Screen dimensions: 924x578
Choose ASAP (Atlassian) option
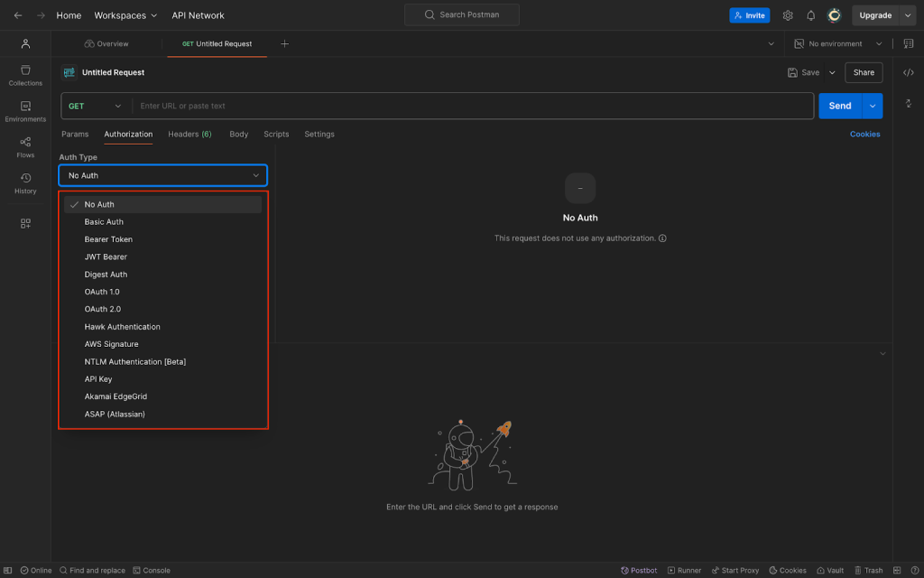[162, 414]
